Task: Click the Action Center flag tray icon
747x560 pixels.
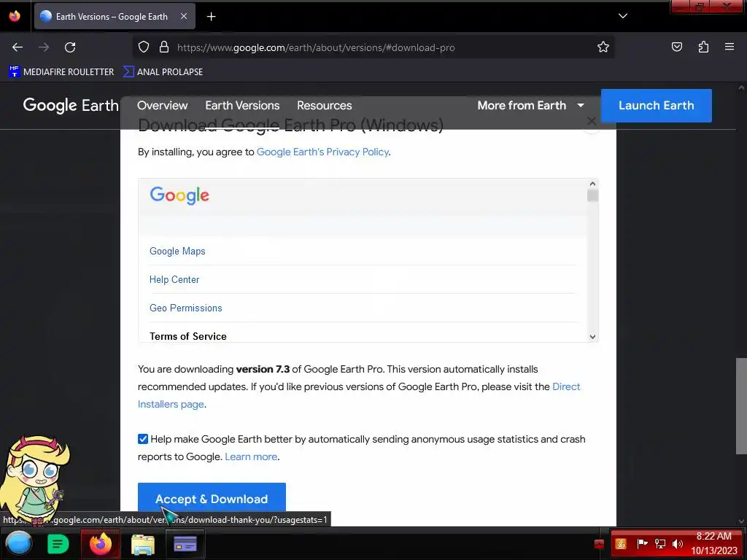Action: pyautogui.click(x=642, y=544)
